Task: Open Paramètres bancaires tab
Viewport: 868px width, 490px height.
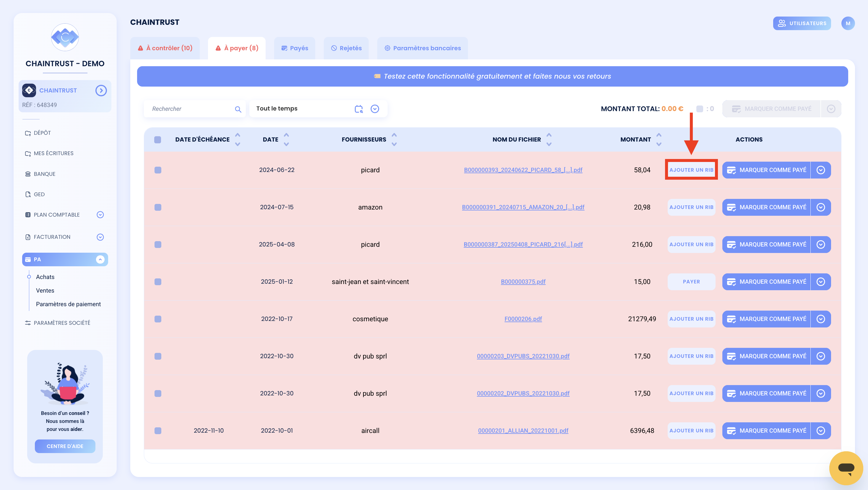Action: 422,48
